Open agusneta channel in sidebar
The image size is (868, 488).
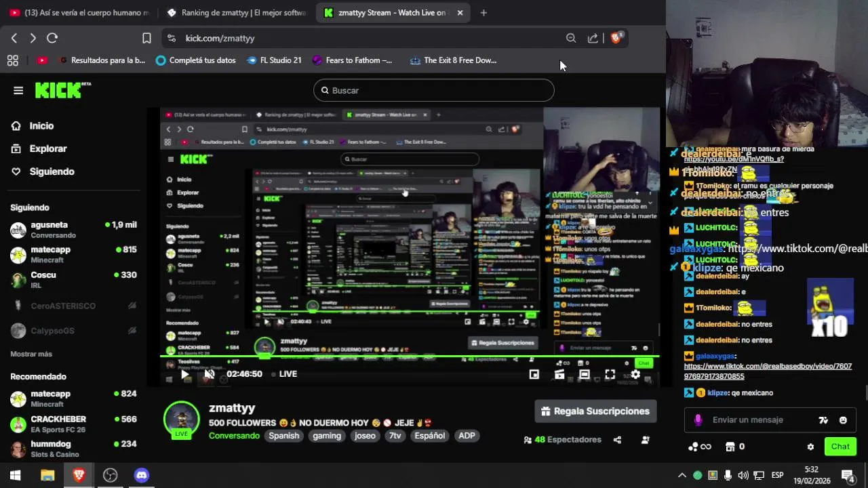(73, 230)
